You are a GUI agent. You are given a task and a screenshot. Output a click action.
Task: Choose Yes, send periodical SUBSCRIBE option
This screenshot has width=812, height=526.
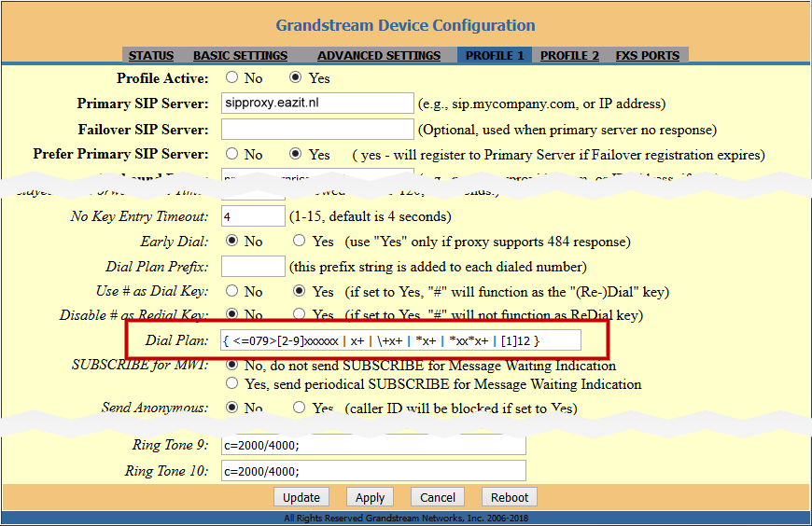pos(232,383)
